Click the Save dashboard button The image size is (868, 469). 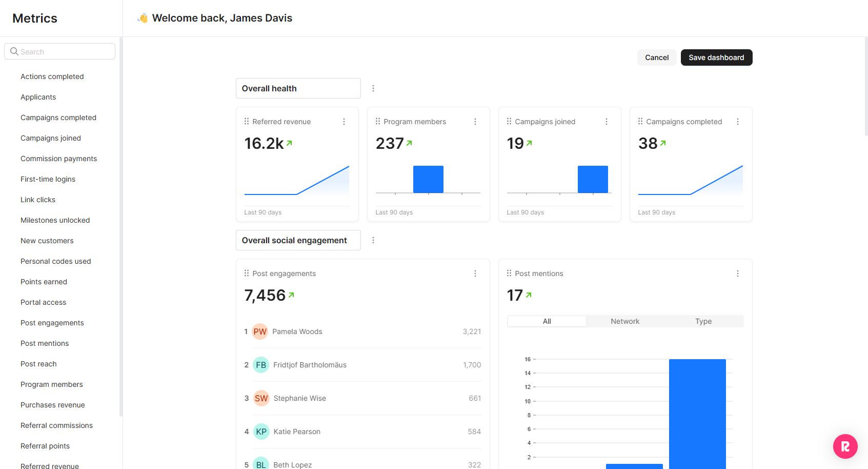[716, 57]
